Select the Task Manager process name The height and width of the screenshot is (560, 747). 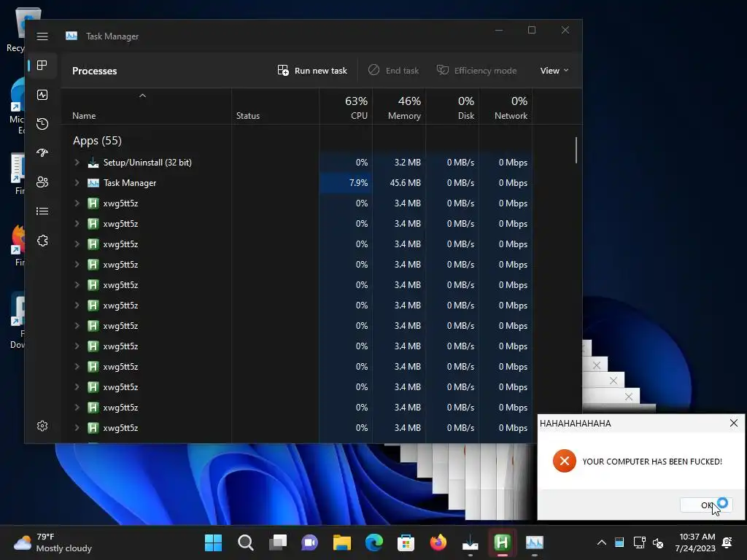point(130,183)
